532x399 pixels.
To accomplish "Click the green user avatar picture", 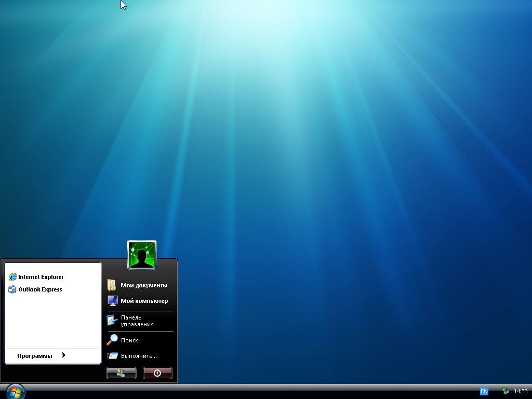I will 142,255.
